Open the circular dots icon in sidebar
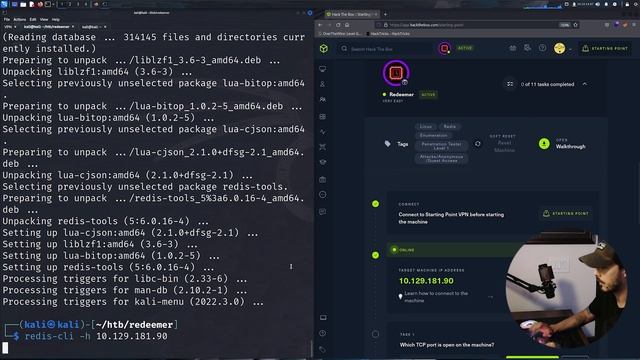Screen dimensions: 640x360 (322, 195)
